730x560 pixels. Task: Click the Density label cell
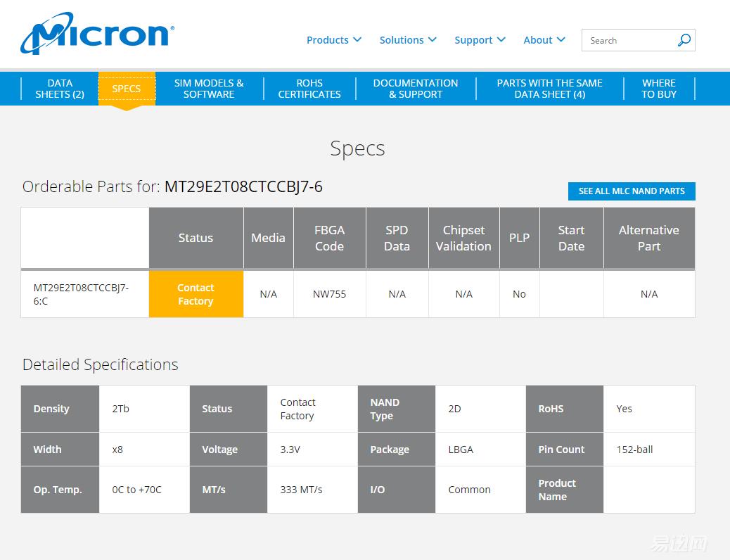click(x=60, y=409)
